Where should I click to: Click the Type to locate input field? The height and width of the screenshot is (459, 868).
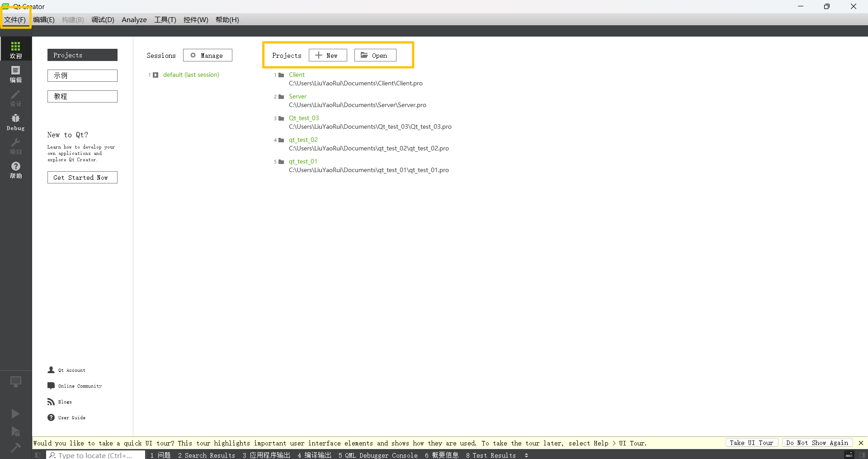[95, 455]
